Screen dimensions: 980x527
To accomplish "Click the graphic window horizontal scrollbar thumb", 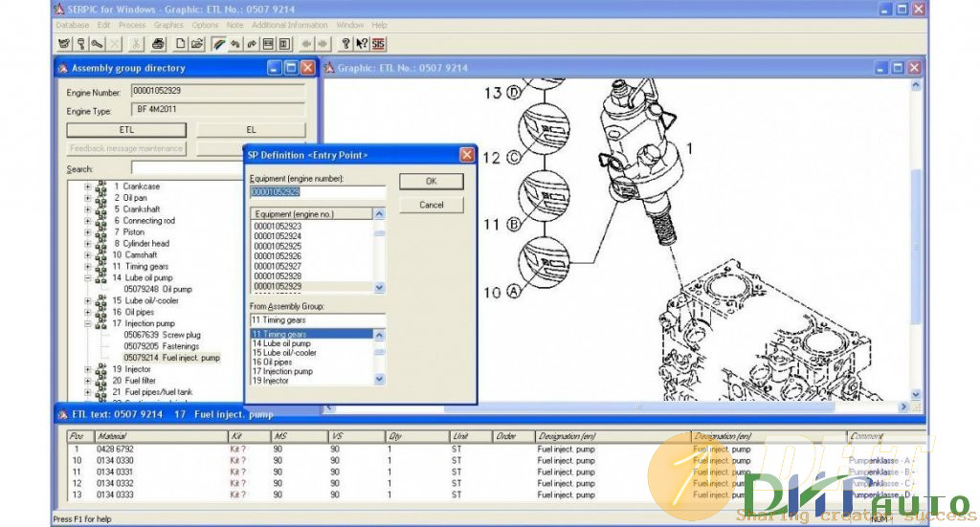I will pos(639,407).
